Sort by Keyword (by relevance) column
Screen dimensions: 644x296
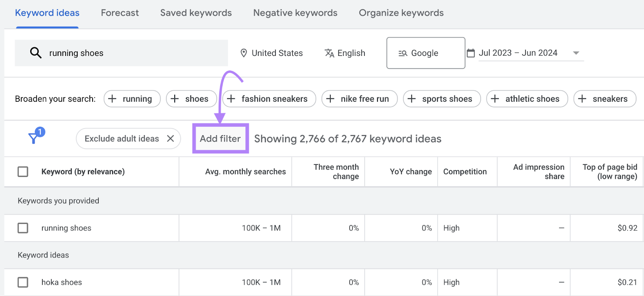pos(83,172)
